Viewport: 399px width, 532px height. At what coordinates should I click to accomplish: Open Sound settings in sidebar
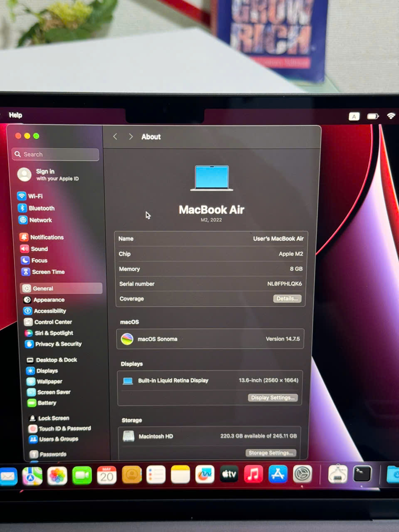pyautogui.click(x=34, y=249)
